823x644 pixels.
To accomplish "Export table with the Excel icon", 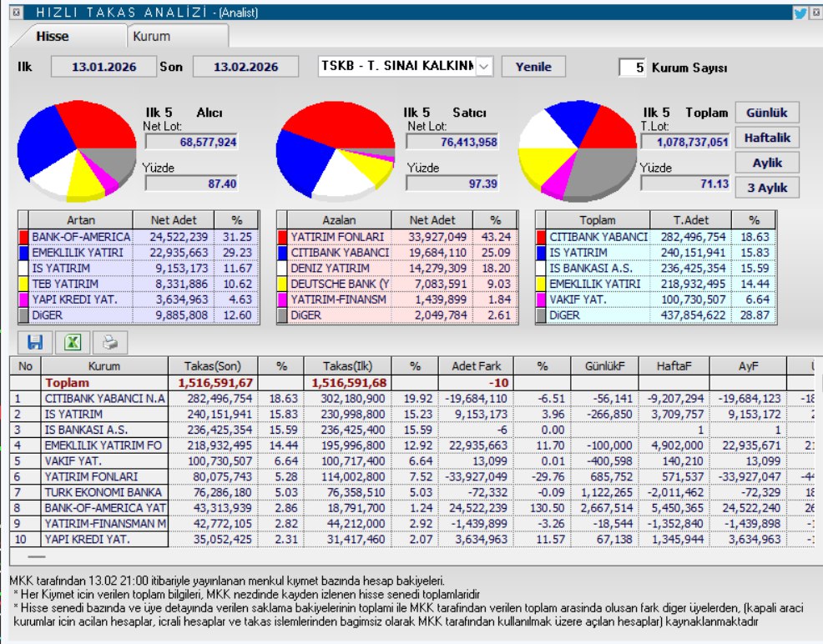I will (73, 343).
